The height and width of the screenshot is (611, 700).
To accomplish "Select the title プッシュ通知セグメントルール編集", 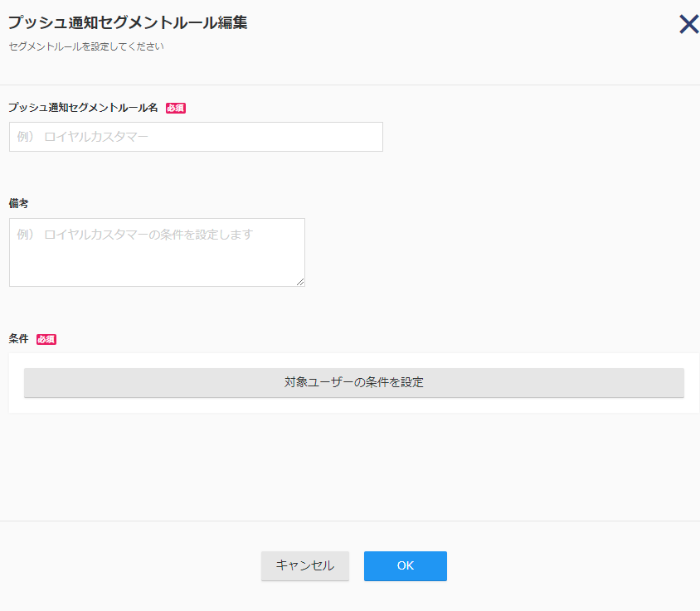I will pyautogui.click(x=128, y=22).
